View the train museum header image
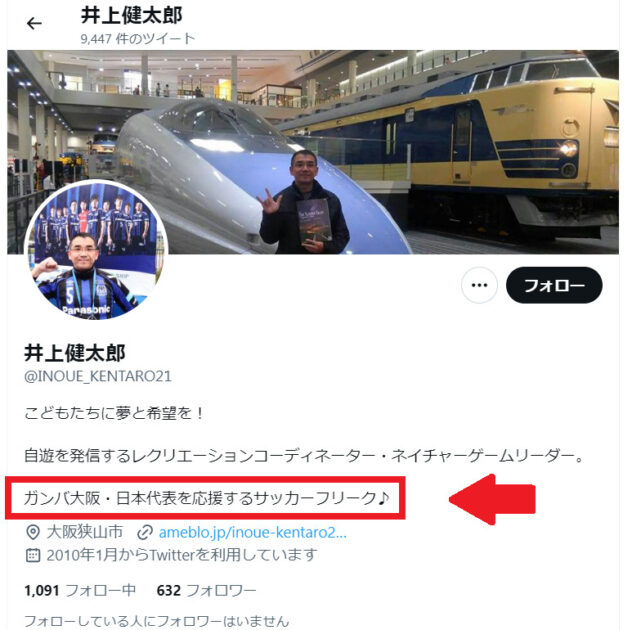Image resolution: width=641 pixels, height=630 pixels. coord(313,152)
